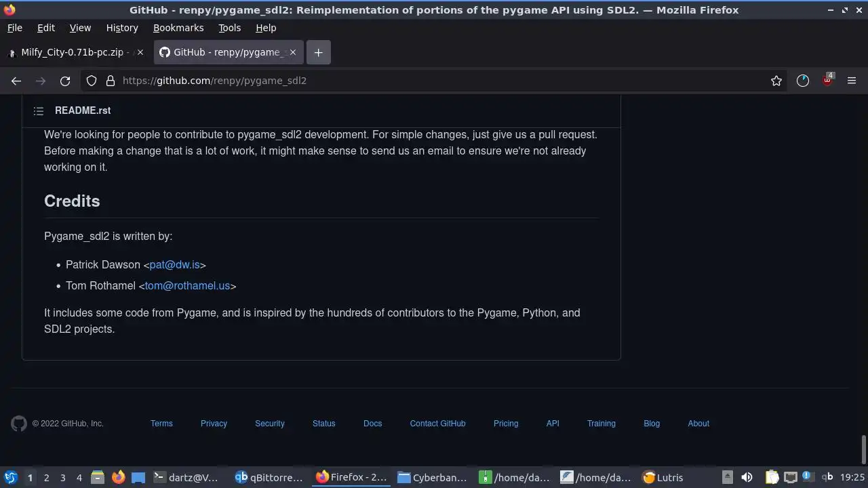
Task: Open README table of contents icon
Action: (39, 110)
